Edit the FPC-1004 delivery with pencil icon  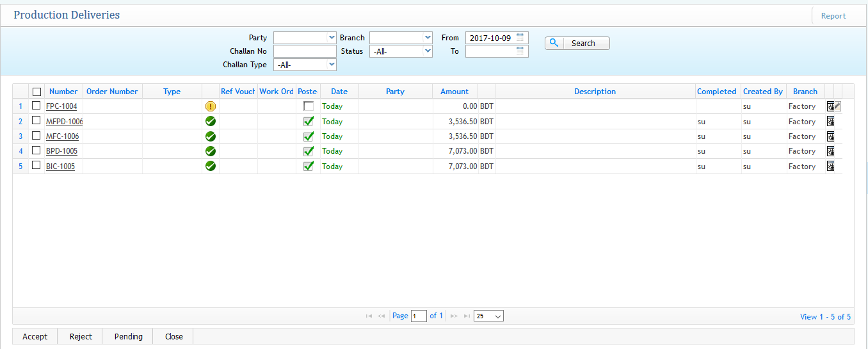pos(838,106)
